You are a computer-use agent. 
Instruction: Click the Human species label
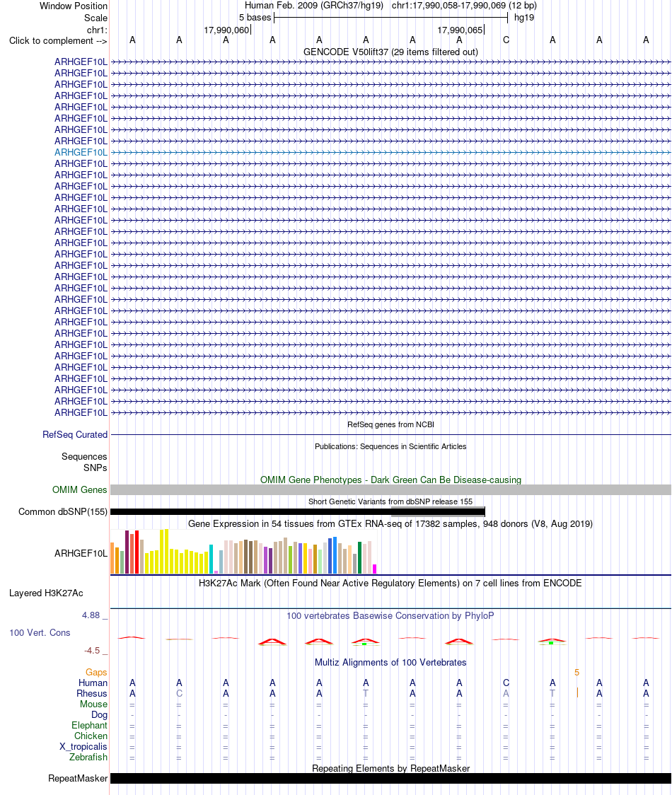point(93,683)
